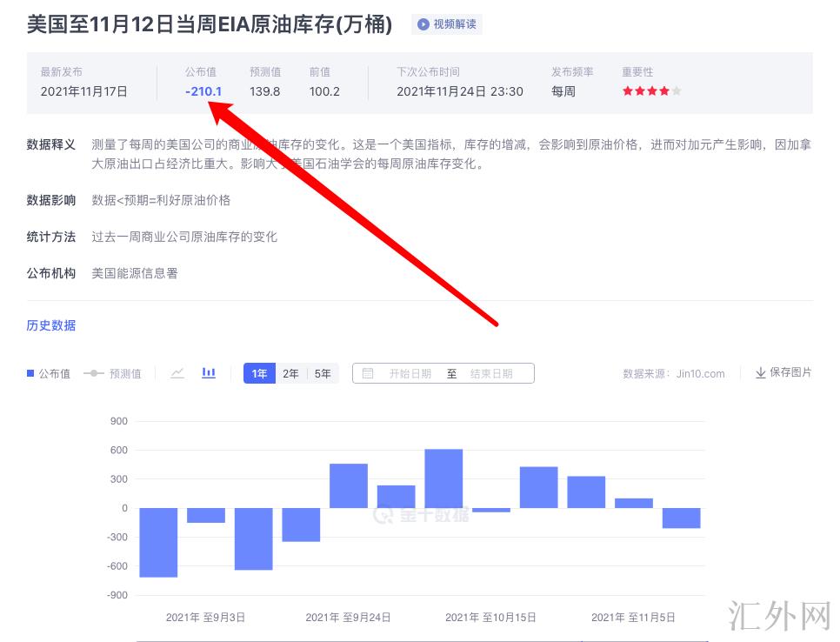
Task: Click the rightmost bar in the chart
Action: 681,518
